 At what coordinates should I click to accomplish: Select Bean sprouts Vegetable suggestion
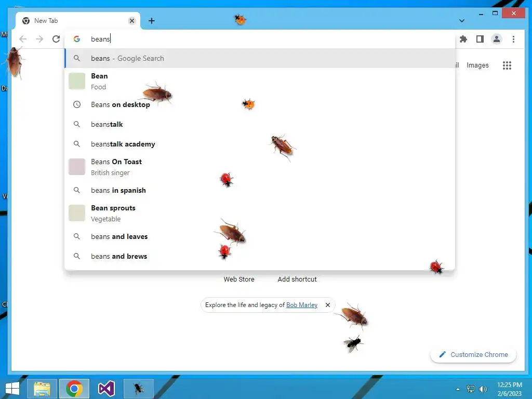point(260,213)
